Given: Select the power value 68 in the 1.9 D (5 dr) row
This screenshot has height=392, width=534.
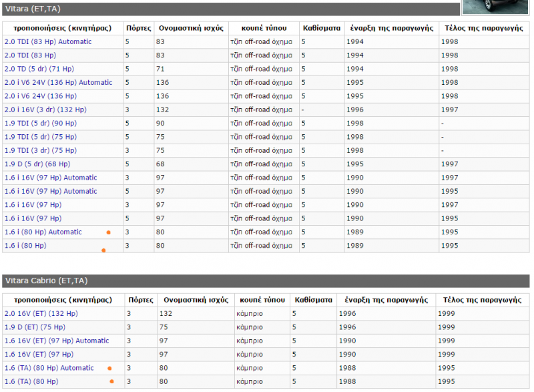Looking at the screenshot, I should click(160, 164).
